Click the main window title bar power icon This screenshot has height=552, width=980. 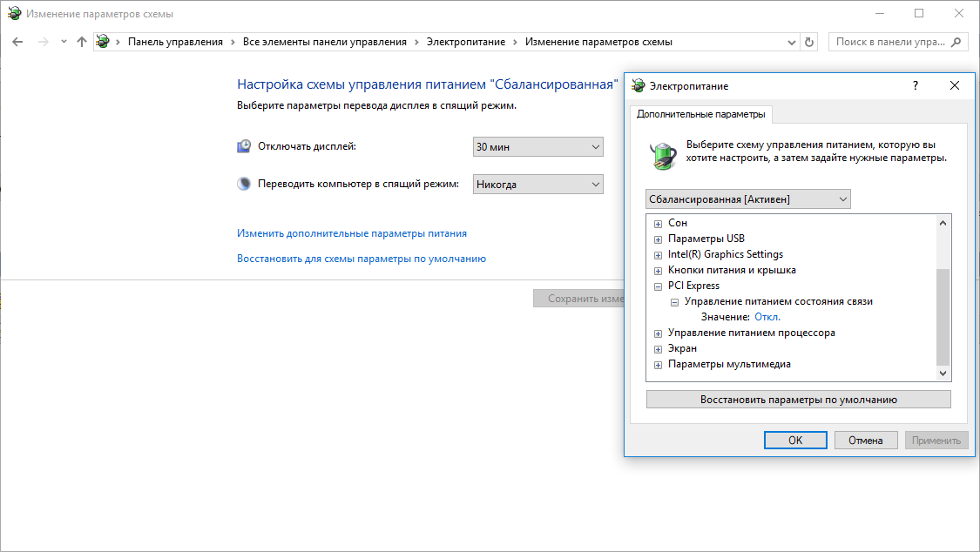(14, 13)
